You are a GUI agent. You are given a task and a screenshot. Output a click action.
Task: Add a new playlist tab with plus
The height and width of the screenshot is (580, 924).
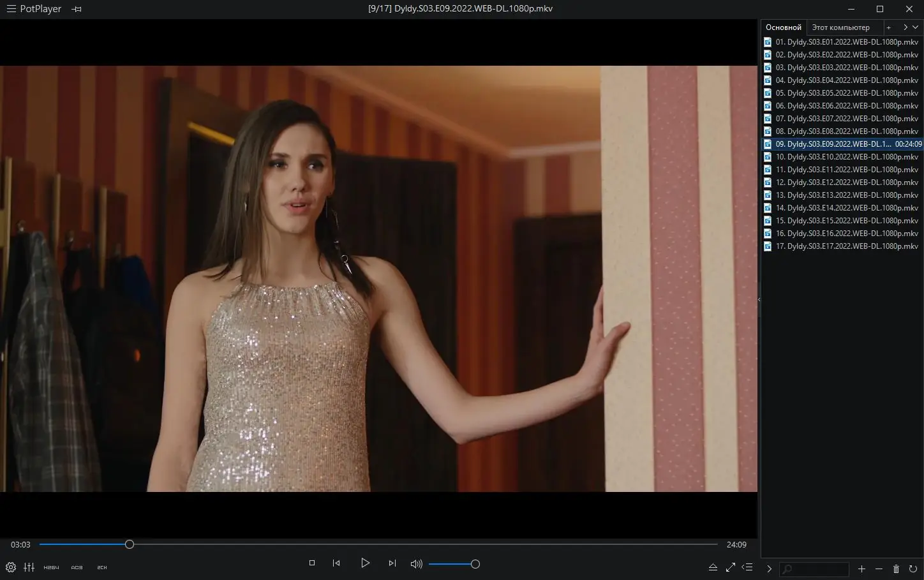click(x=888, y=27)
